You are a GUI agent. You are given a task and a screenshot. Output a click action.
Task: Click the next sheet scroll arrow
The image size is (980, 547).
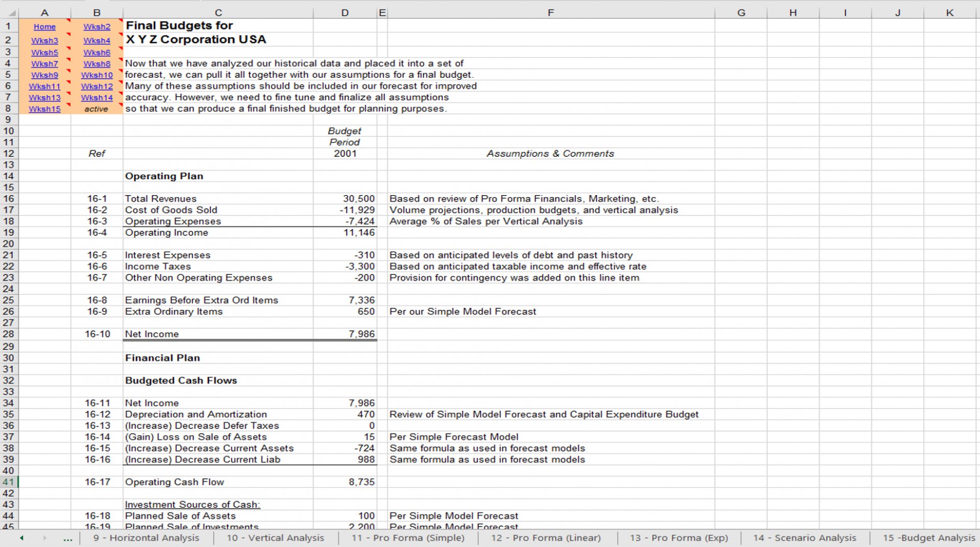(x=45, y=538)
